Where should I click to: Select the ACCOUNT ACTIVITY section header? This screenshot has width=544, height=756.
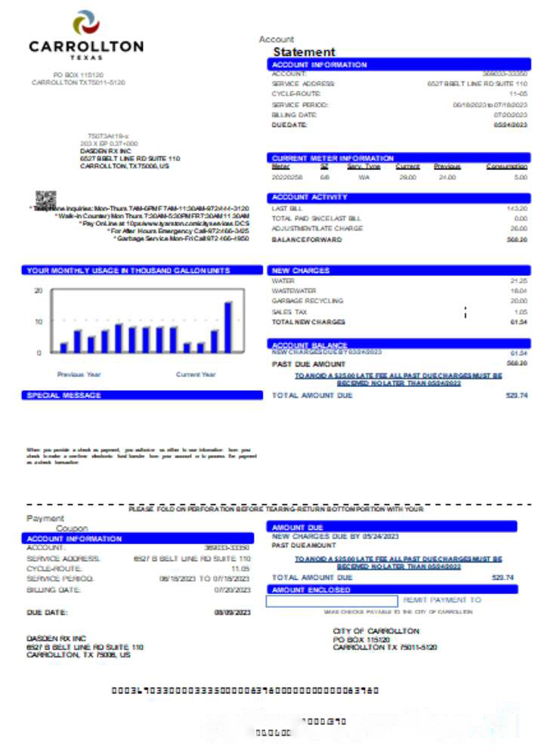(x=399, y=197)
